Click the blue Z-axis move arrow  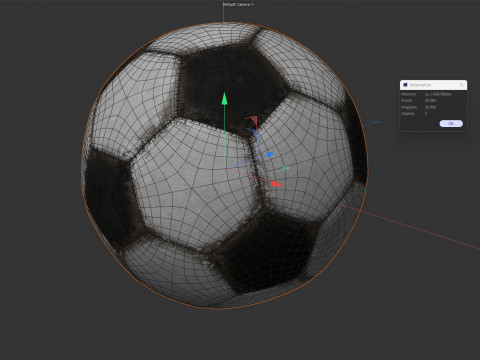270,154
